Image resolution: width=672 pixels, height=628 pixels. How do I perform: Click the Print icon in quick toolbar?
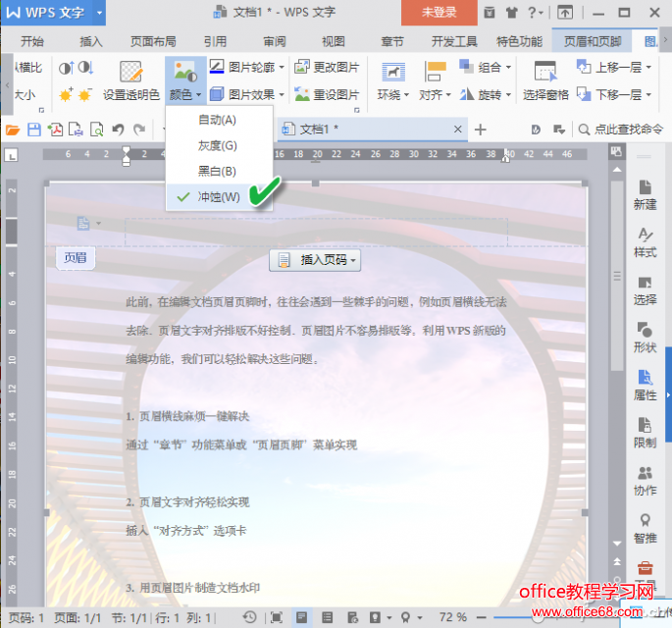click(x=76, y=130)
